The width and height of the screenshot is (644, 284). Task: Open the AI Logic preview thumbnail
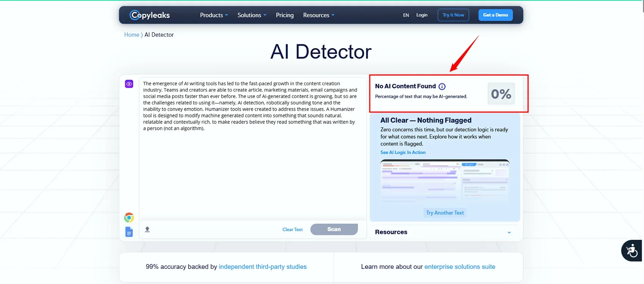coord(445,181)
